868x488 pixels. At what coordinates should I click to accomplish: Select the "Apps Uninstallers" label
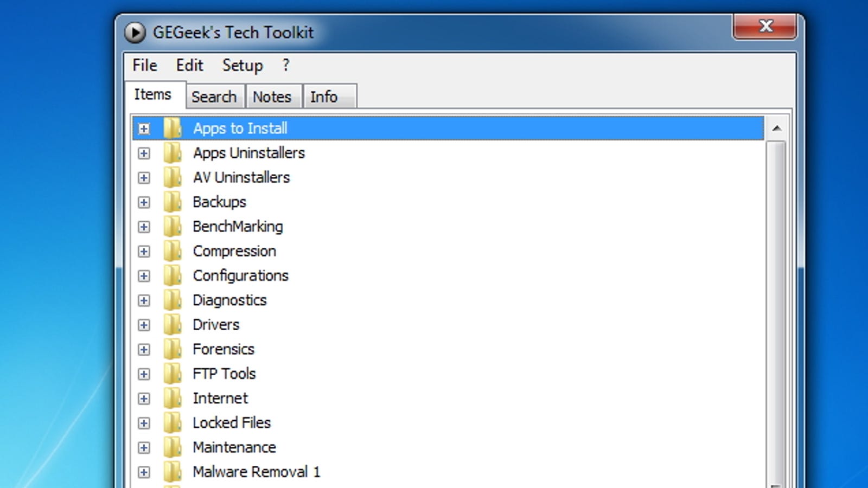click(x=249, y=153)
